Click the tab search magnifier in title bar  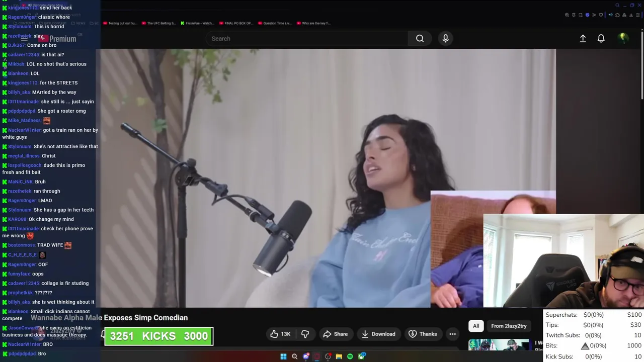tap(617, 5)
